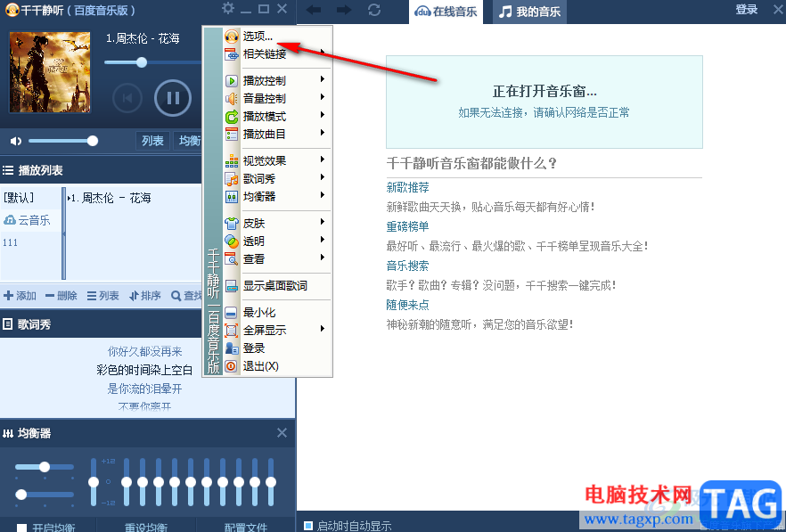Expand the 相关链接 submenu

[323, 52]
